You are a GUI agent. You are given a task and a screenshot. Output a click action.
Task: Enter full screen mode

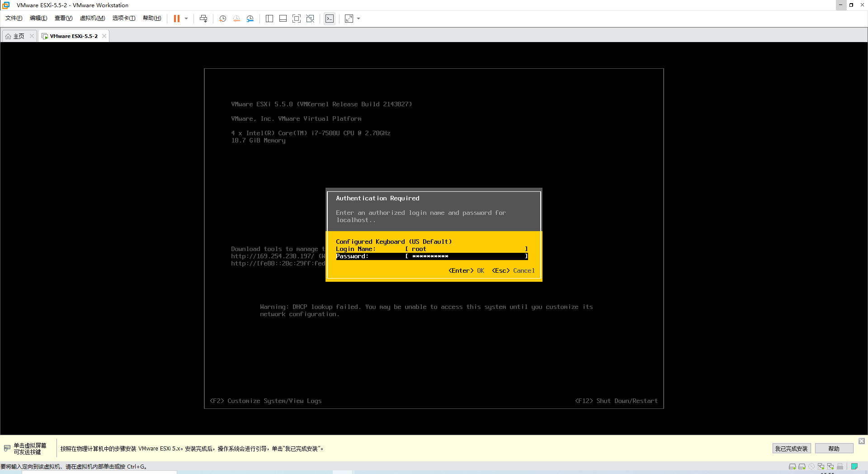point(297,19)
